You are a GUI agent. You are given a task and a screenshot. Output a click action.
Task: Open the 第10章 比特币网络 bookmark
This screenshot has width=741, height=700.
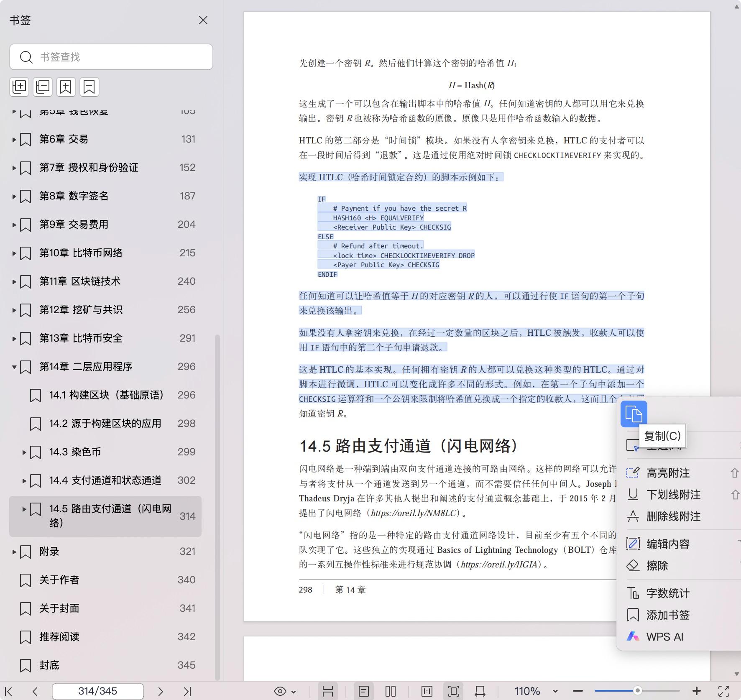tap(81, 253)
